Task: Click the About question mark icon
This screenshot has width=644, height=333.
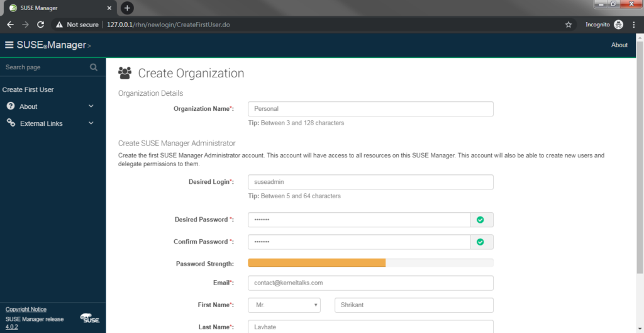Action: pyautogui.click(x=11, y=106)
